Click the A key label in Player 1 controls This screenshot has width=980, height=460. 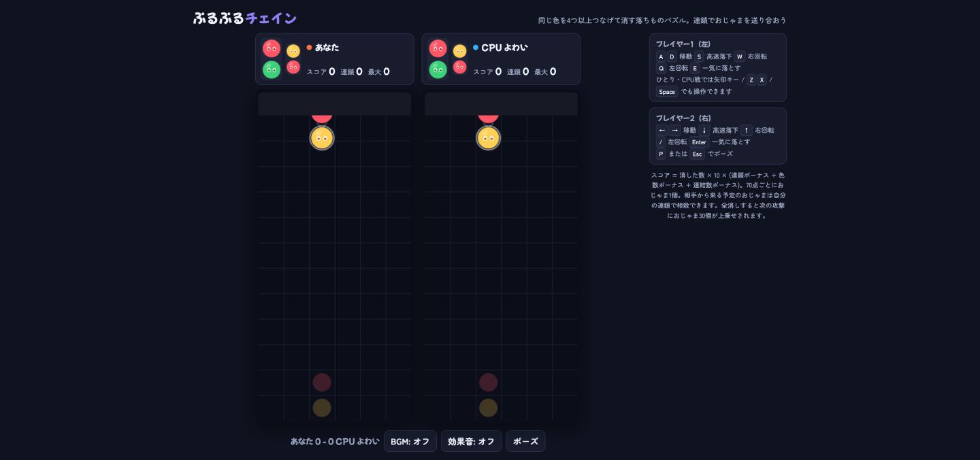(661, 56)
